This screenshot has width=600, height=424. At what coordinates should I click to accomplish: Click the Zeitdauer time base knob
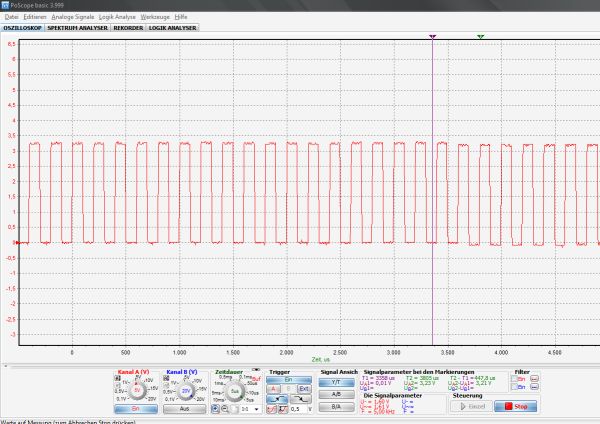click(235, 391)
